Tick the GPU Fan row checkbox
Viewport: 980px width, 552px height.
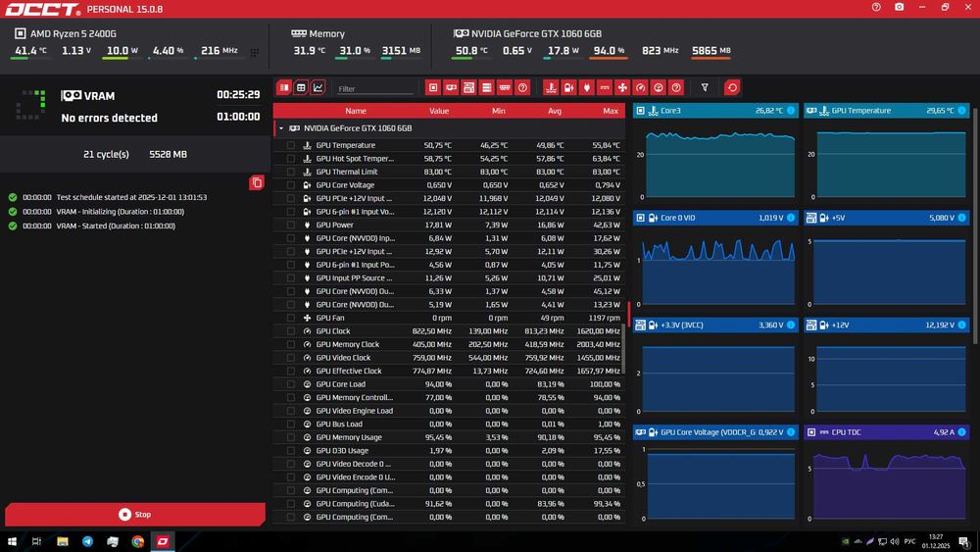[291, 318]
